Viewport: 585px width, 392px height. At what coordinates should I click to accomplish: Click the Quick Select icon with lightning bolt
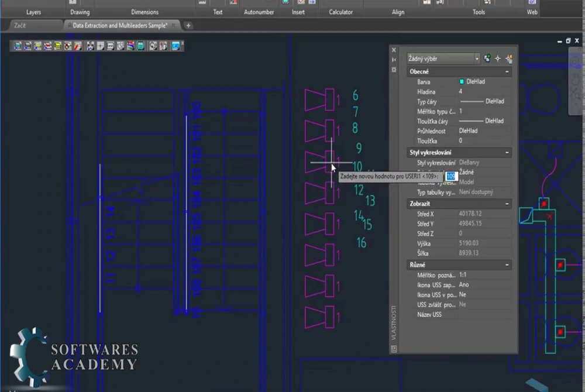point(509,59)
